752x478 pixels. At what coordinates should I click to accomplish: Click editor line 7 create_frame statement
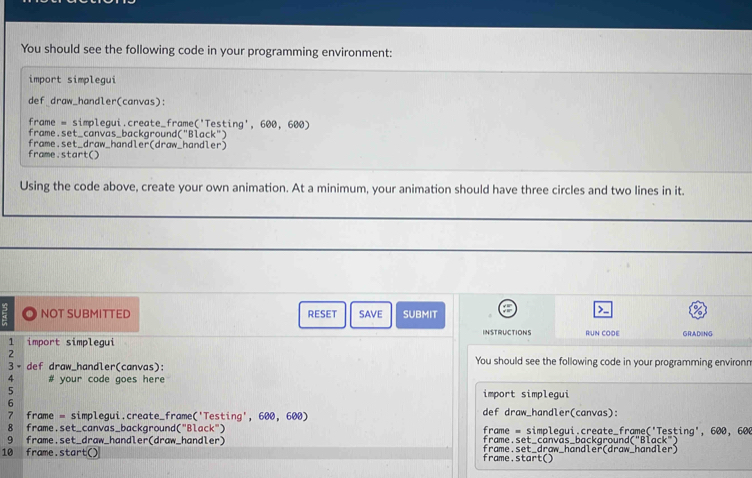(167, 416)
